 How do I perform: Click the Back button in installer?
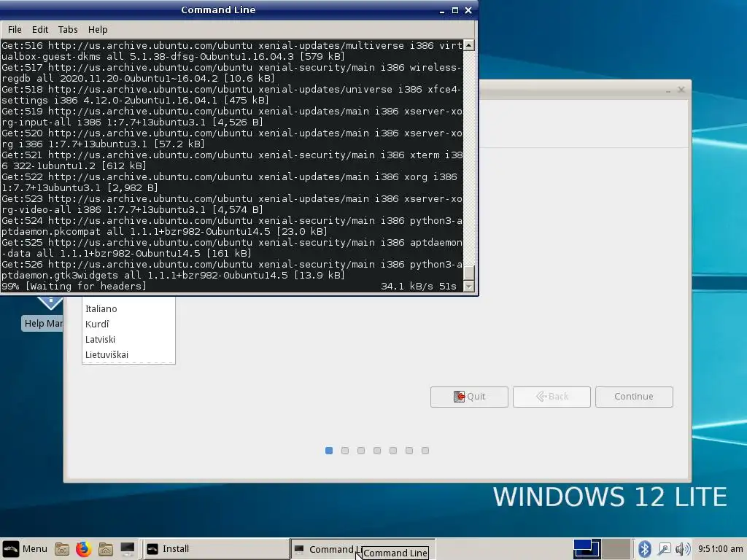click(x=551, y=397)
